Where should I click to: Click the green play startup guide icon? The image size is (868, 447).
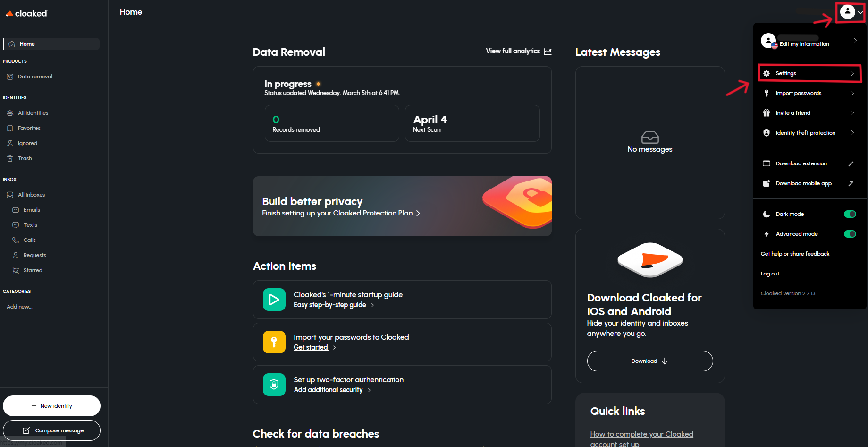(274, 300)
